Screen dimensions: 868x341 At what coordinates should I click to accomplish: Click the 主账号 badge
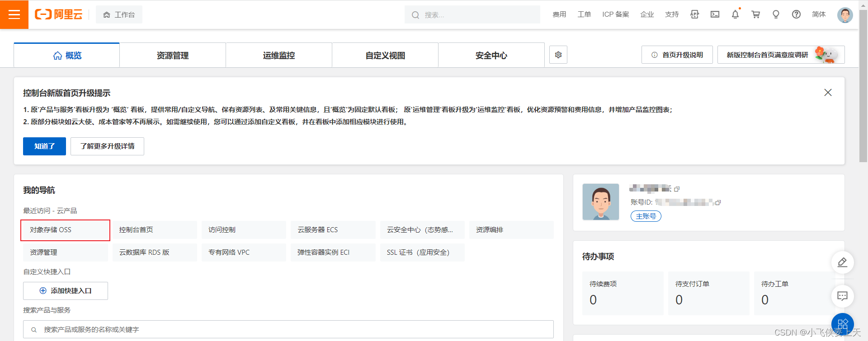pos(646,216)
